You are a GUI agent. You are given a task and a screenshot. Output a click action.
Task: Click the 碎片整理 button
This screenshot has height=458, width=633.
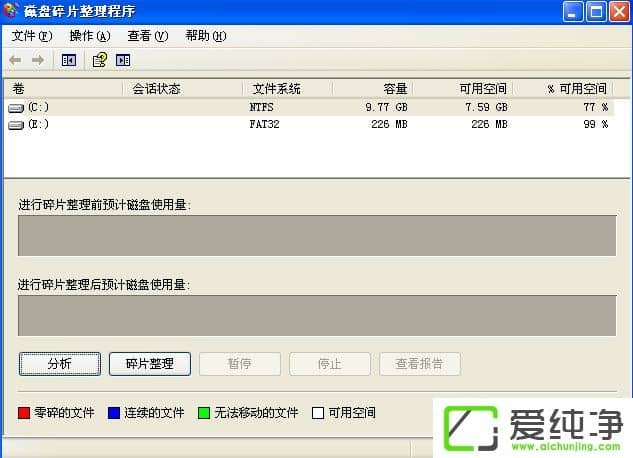click(x=149, y=364)
